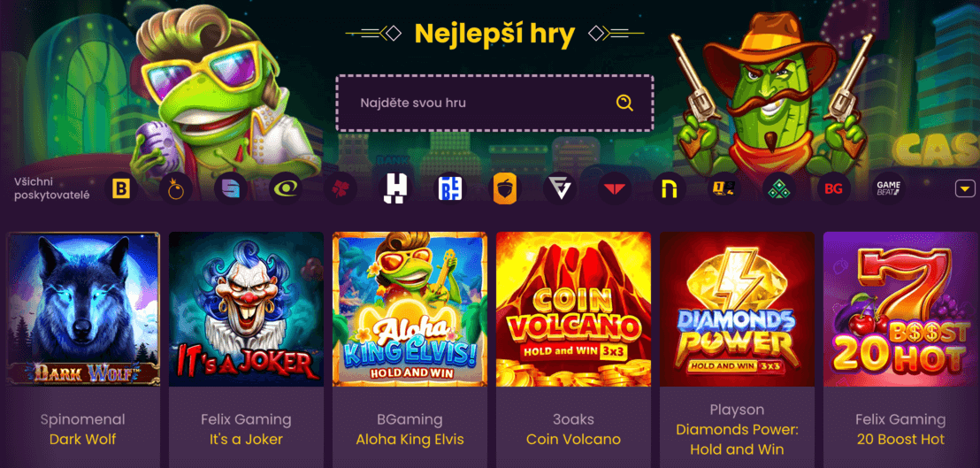Open 'Diamonds Power: Hold and Win' link

point(738,440)
